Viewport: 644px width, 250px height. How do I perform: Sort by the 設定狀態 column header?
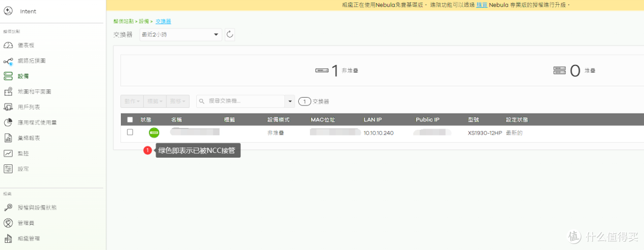(516, 120)
